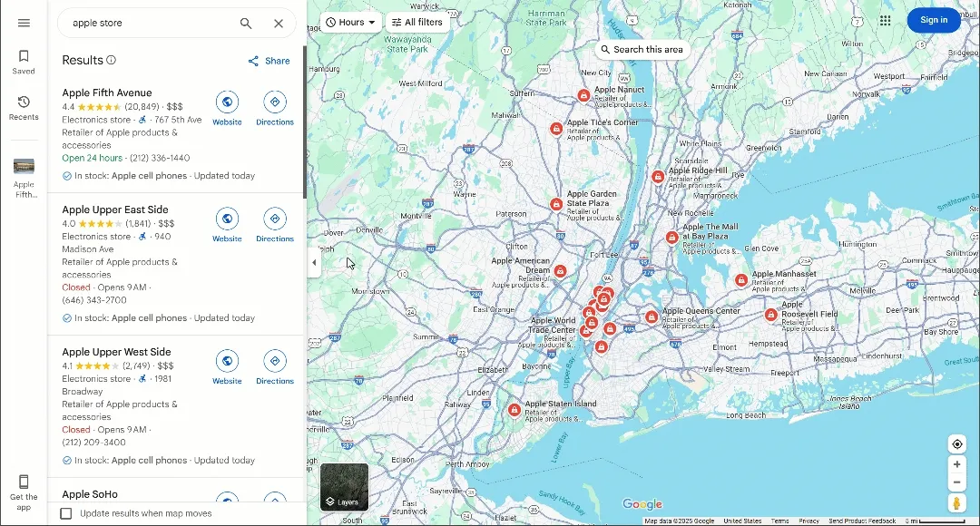
Task: Click results panel scrollbar
Action: 304,122
